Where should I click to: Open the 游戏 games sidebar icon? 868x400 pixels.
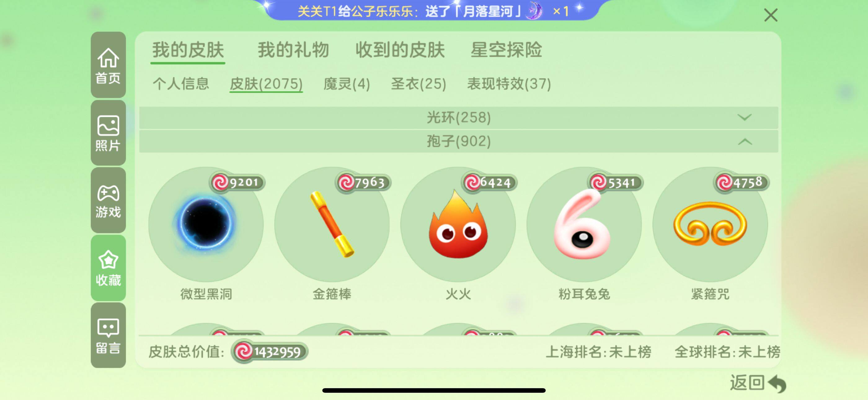108,200
